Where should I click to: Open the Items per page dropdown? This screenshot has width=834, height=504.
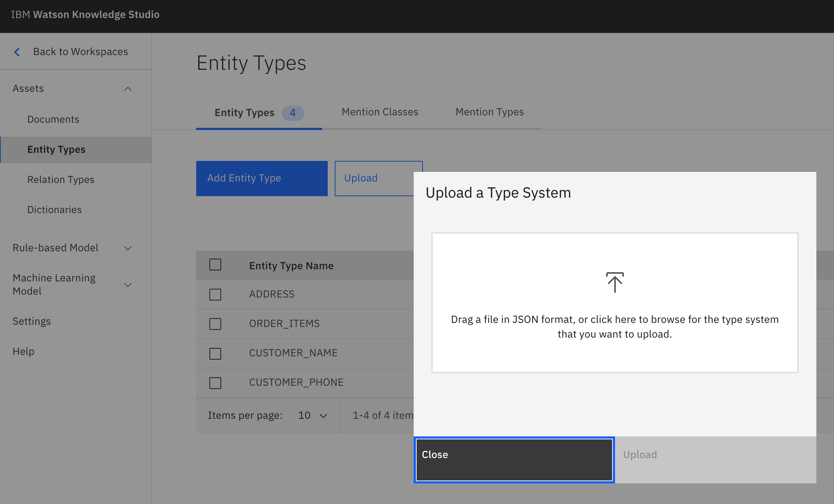(x=312, y=415)
